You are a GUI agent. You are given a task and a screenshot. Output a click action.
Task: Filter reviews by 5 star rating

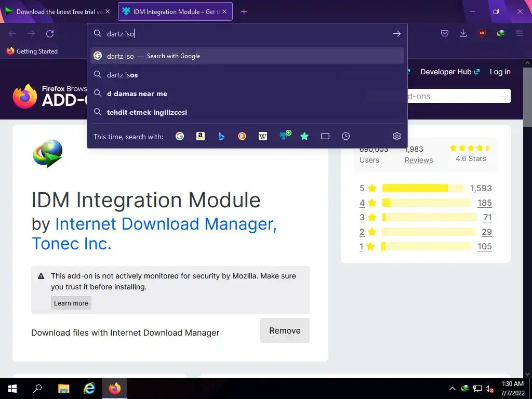(x=368, y=188)
